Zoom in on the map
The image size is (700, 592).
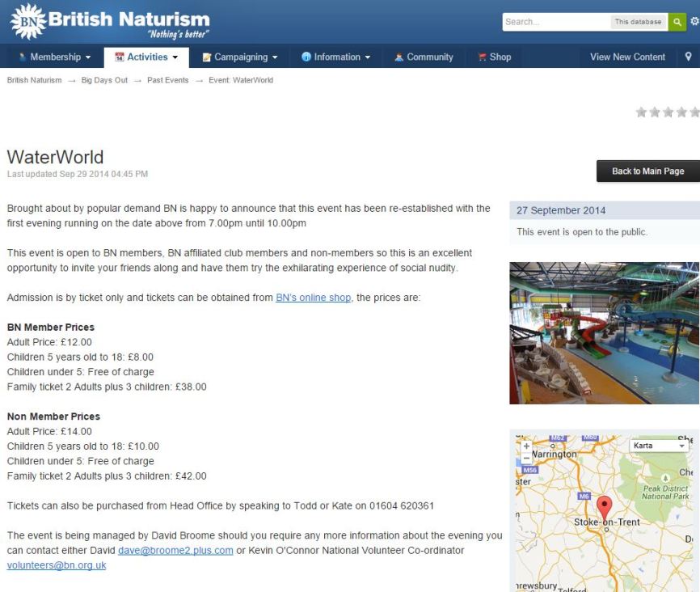tap(527, 446)
